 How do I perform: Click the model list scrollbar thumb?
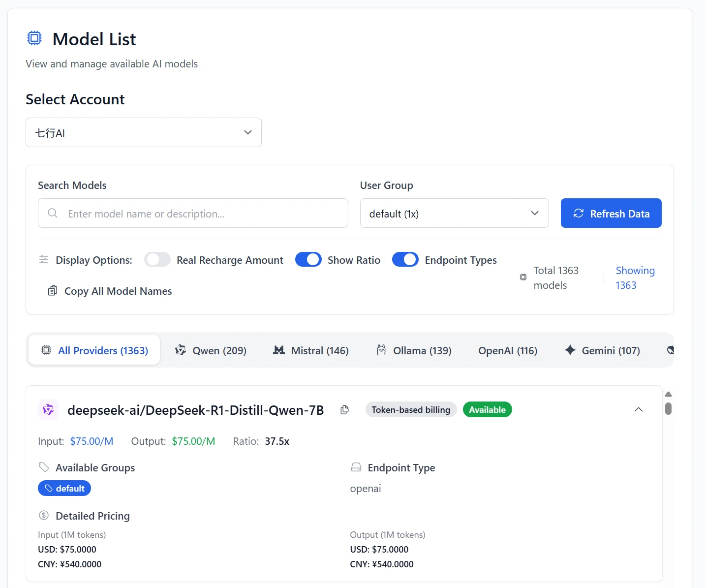[668, 408]
